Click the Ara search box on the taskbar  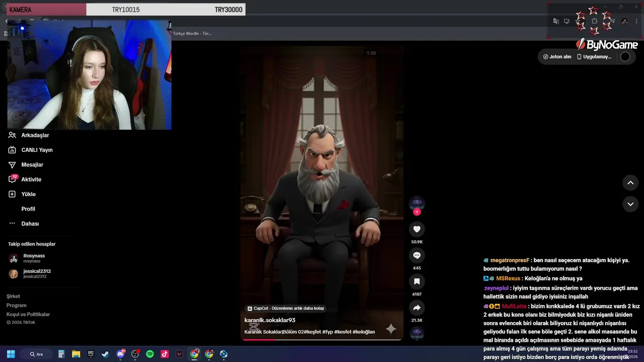36,354
